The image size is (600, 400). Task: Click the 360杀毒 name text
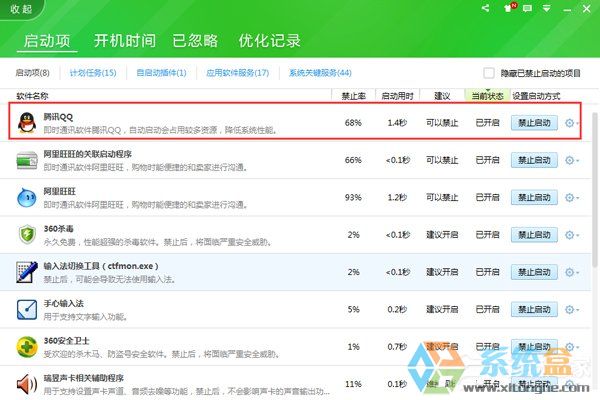(x=59, y=229)
